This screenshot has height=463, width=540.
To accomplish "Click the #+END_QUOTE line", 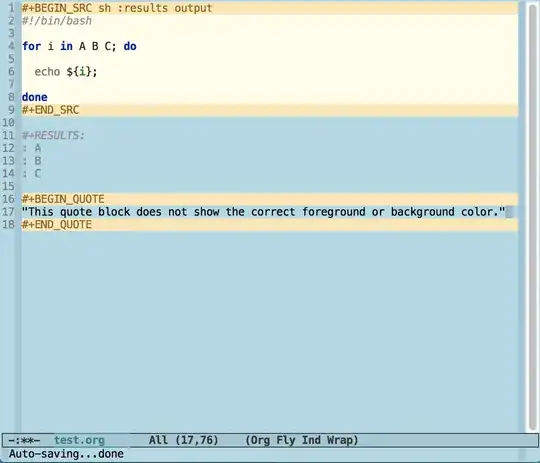I will pyautogui.click(x=270, y=225).
